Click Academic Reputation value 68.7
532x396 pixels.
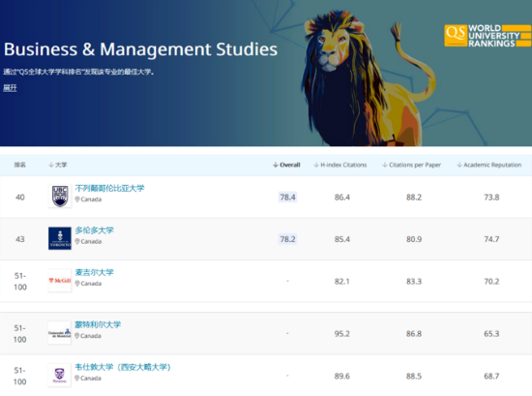(x=491, y=376)
